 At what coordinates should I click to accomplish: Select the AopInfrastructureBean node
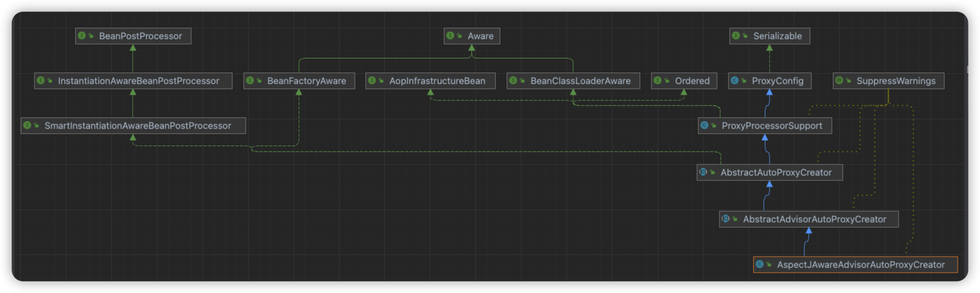(430, 81)
